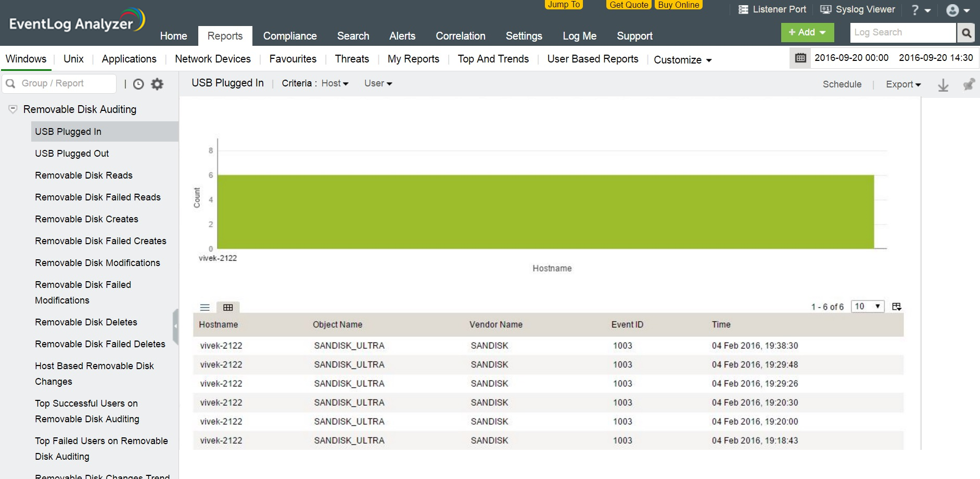
Task: Click the green vivek-2122 chart bar
Action: point(545,211)
